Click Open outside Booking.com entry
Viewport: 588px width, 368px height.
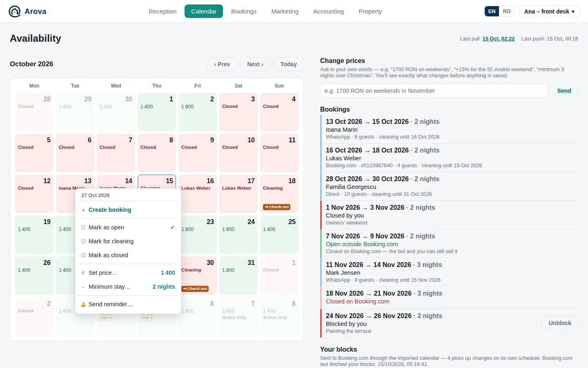[x=449, y=244]
